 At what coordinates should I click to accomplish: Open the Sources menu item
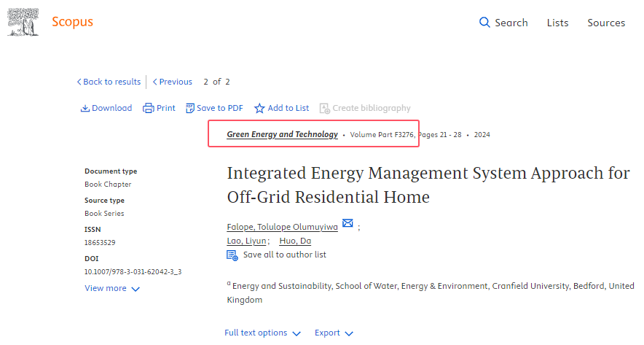[x=606, y=23]
